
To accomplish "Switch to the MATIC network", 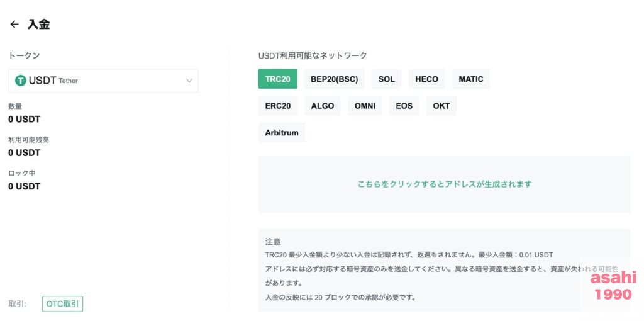I will click(x=471, y=79).
